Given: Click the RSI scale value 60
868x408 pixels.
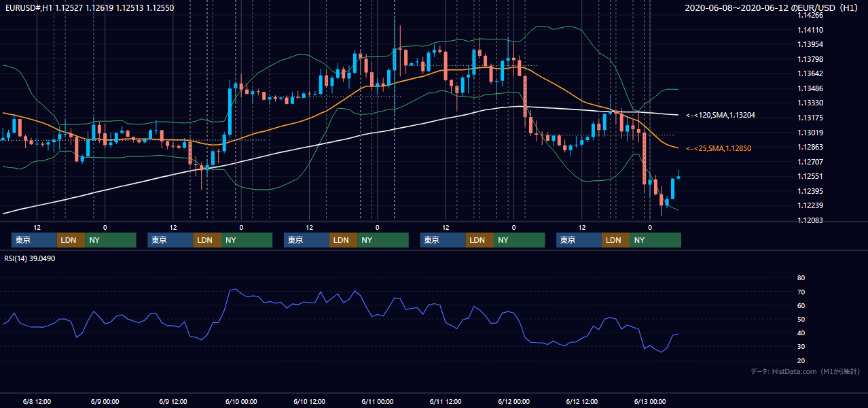Looking at the screenshot, I should point(801,306).
